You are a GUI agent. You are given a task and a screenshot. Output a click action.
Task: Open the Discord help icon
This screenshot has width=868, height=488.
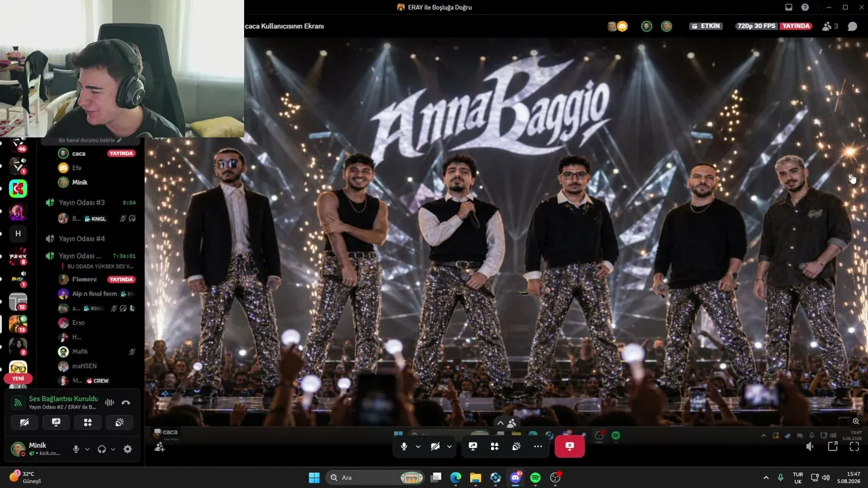(x=805, y=7)
